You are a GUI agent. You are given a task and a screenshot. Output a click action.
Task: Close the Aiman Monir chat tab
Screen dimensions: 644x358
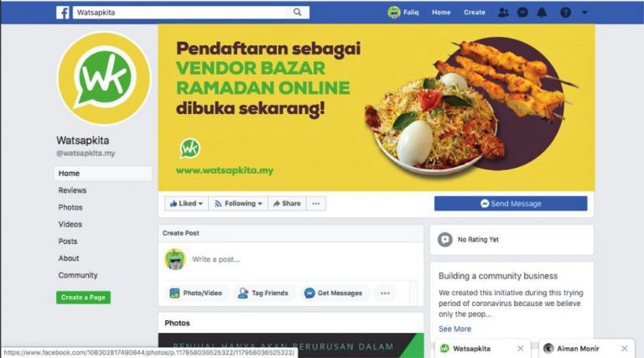pyautogui.click(x=624, y=349)
